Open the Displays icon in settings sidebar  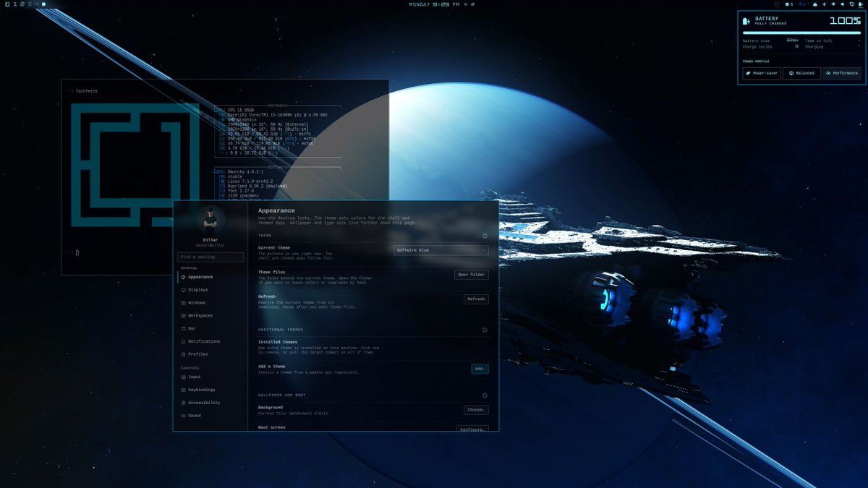183,290
